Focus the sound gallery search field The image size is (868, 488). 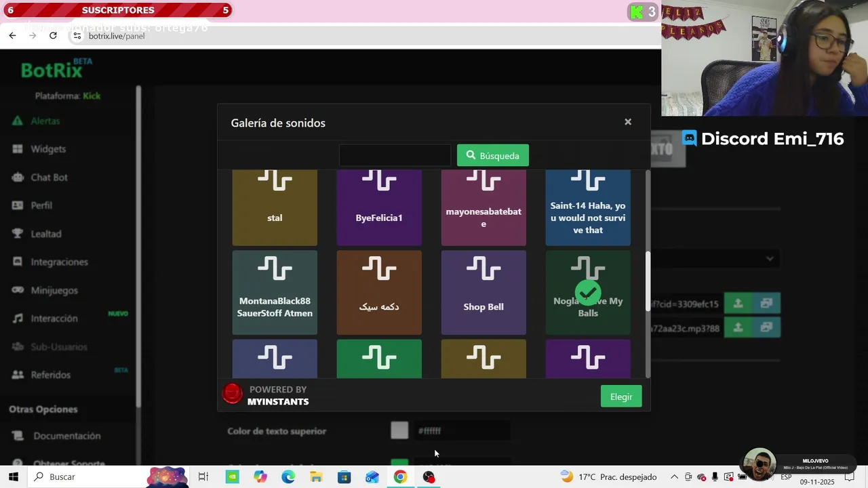(395, 155)
